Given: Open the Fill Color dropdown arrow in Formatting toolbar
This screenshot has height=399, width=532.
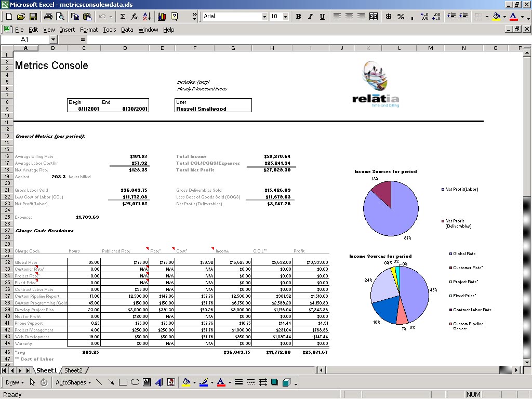Looking at the screenshot, I should coord(504,16).
